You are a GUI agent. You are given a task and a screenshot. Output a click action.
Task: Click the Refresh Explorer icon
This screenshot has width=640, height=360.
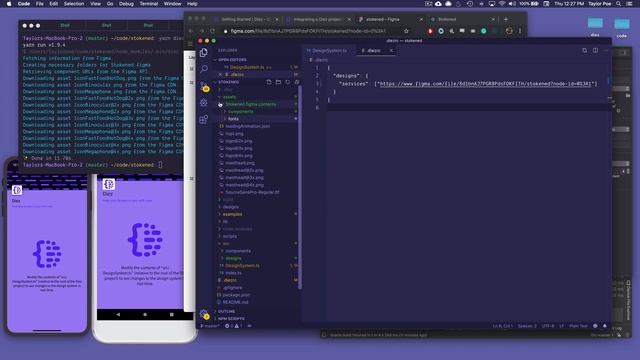point(287,82)
